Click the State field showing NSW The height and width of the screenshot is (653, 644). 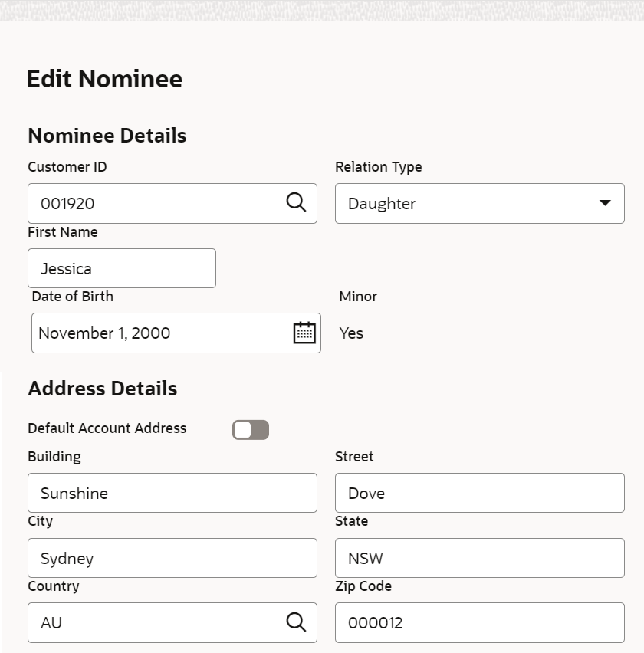480,558
